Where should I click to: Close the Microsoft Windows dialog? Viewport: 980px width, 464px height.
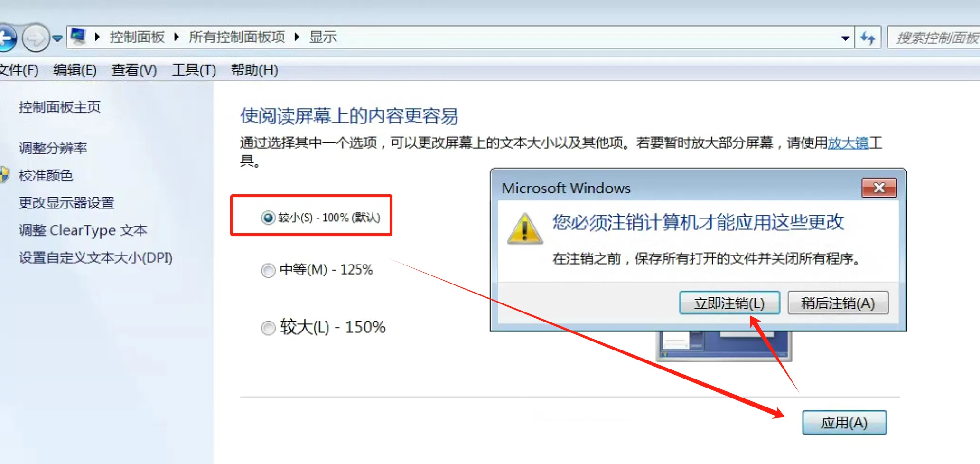(879, 188)
